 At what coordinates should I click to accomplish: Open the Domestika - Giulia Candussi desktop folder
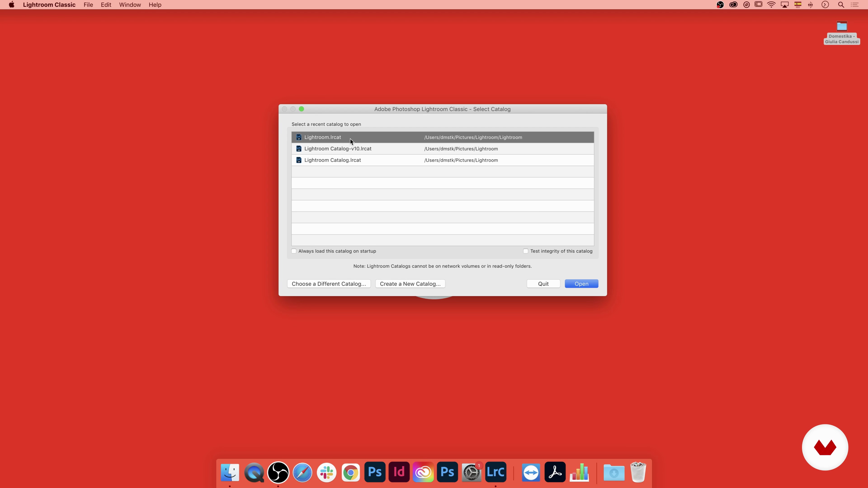pos(842,33)
